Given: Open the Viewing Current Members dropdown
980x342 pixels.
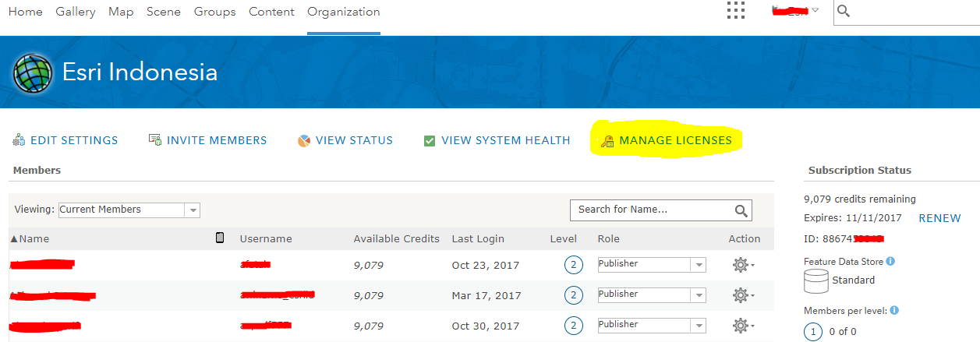Looking at the screenshot, I should [129, 210].
